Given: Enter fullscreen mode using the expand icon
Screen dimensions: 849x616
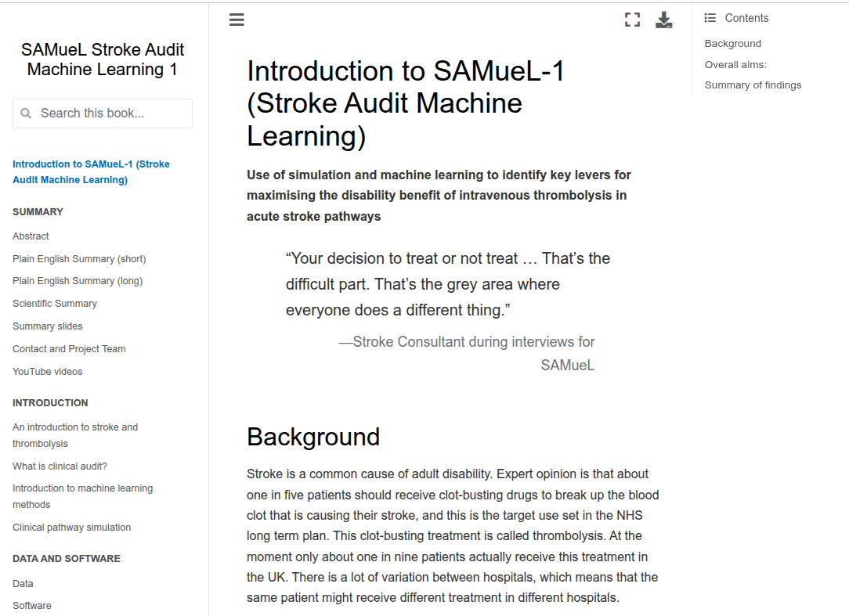Looking at the screenshot, I should [632, 20].
